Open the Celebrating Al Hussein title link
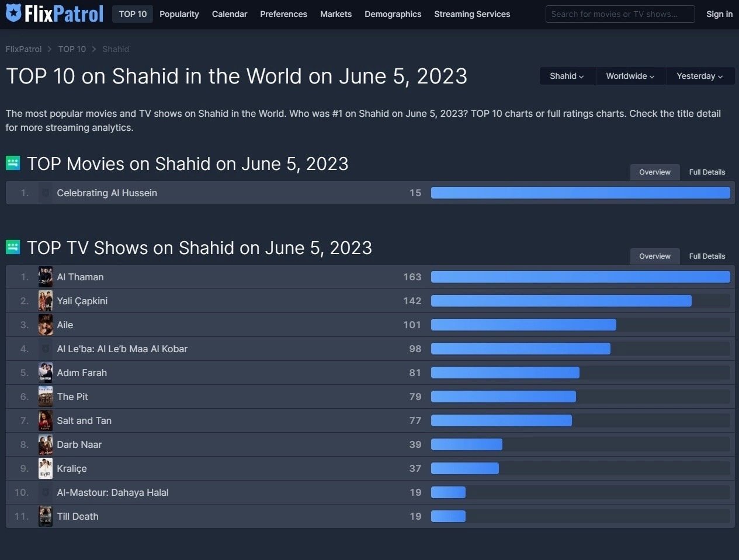 [107, 193]
